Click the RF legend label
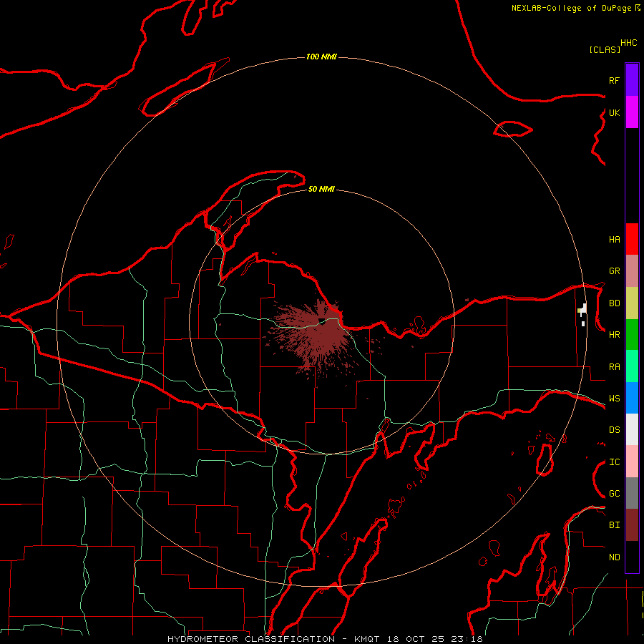This screenshot has height=644, width=644. click(x=614, y=80)
